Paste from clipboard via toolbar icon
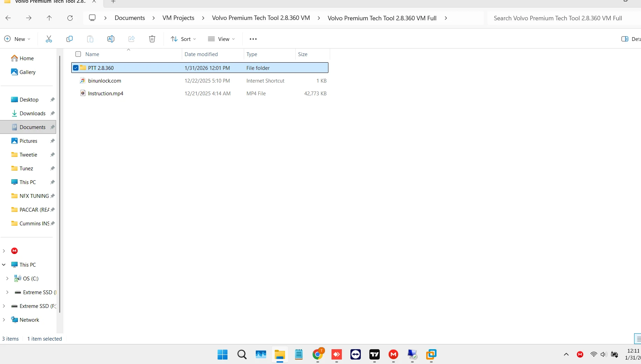641x364 pixels. 90,39
